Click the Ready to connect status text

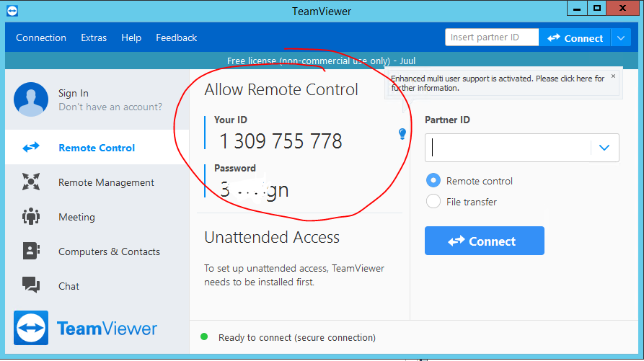click(297, 338)
